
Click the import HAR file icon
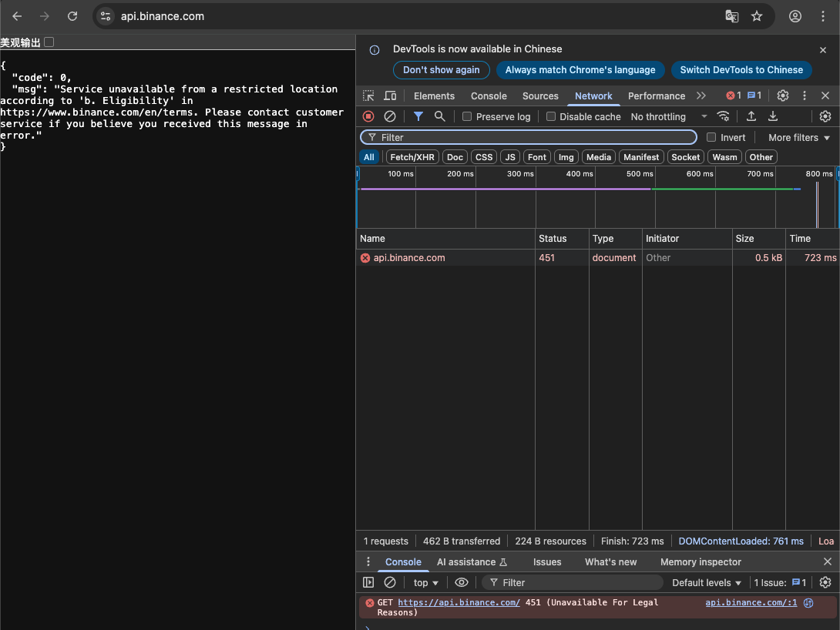[x=751, y=116]
